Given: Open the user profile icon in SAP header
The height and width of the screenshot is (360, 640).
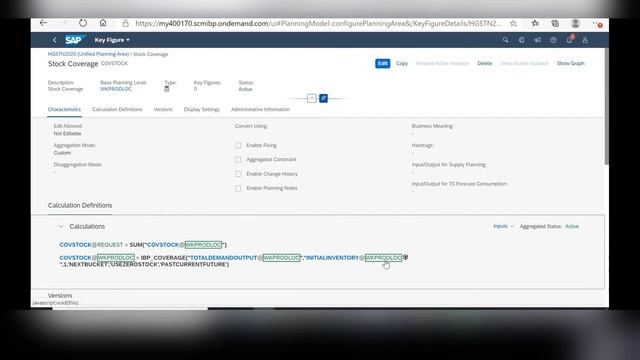Looking at the screenshot, I should click(585, 40).
